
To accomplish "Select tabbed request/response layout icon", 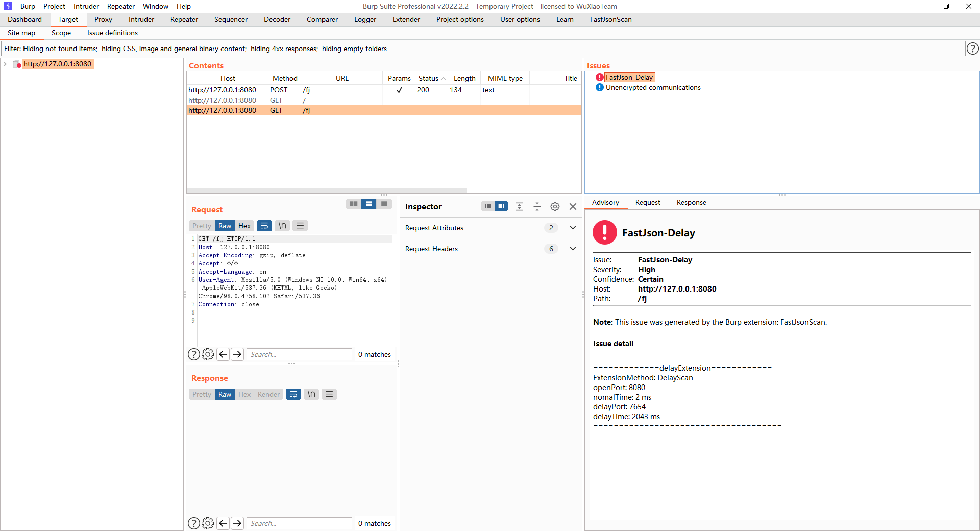I will coord(384,204).
